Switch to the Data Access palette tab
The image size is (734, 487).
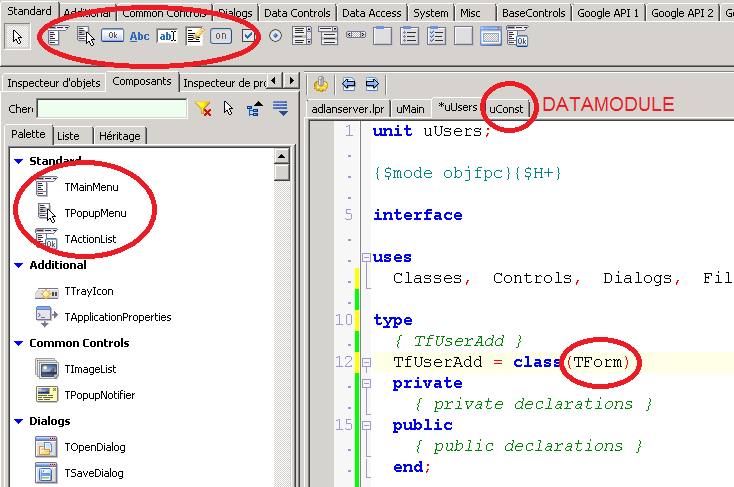pyautogui.click(x=372, y=13)
